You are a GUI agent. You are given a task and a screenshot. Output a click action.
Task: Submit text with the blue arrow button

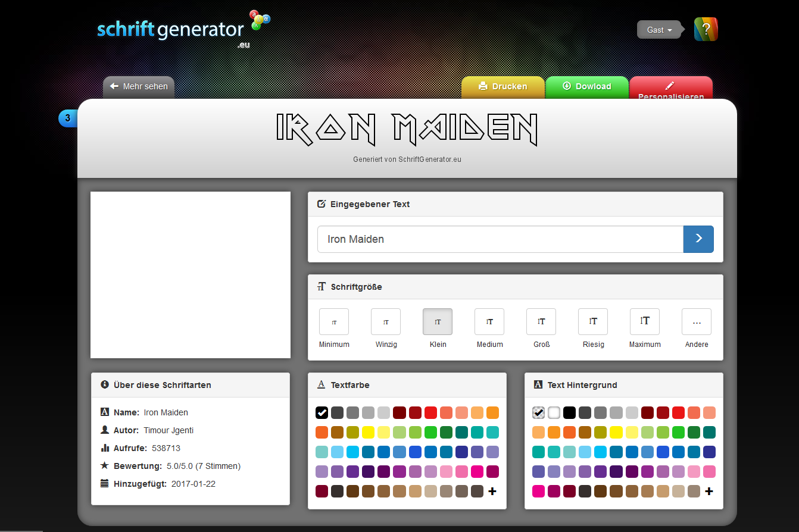698,239
